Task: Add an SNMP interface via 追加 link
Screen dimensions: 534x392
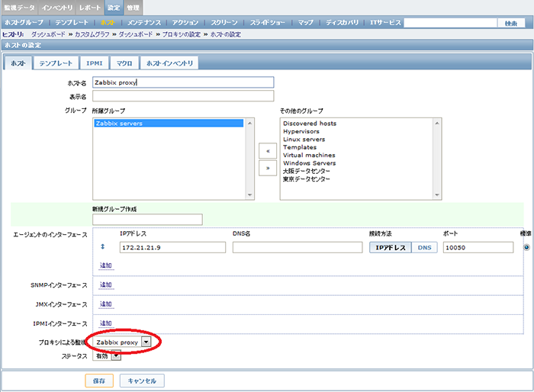Action: pos(105,284)
